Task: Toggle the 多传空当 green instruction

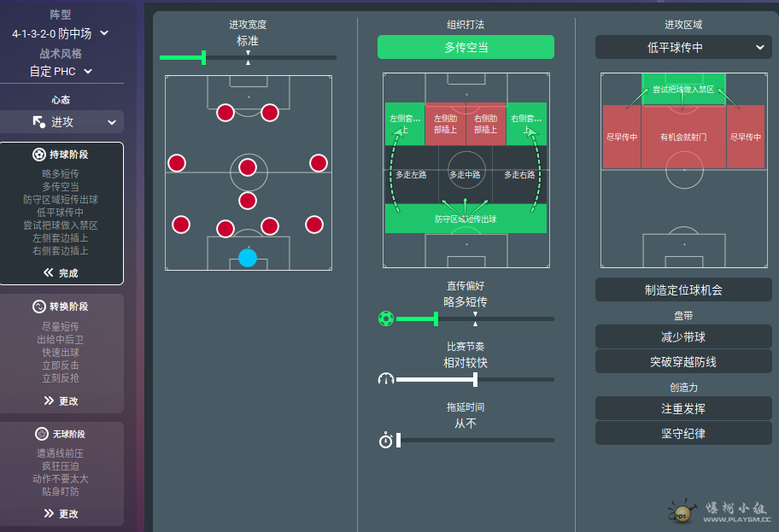Action: [x=466, y=48]
